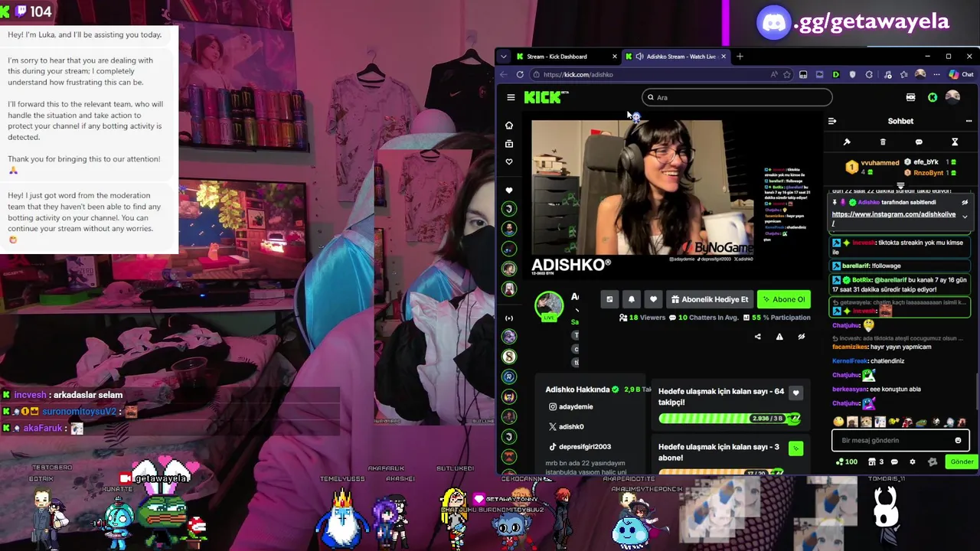Bookmark this page with star icon
The height and width of the screenshot is (551, 980).
787,75
